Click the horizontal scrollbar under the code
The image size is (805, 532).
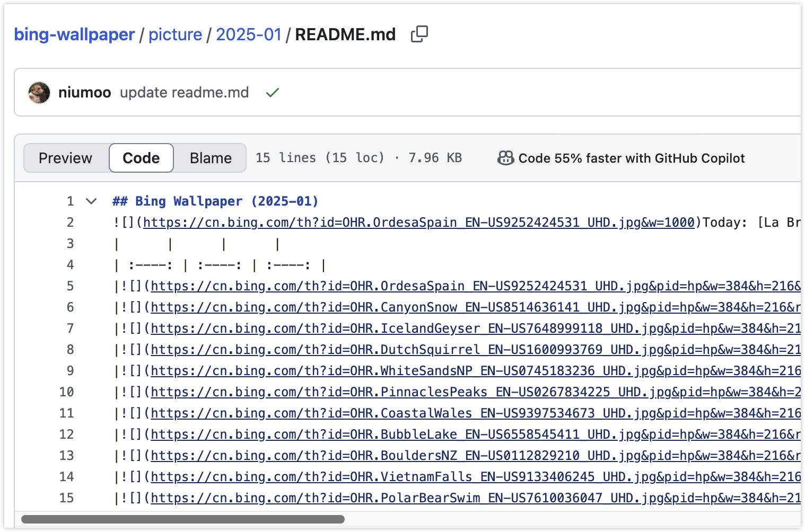(183, 519)
